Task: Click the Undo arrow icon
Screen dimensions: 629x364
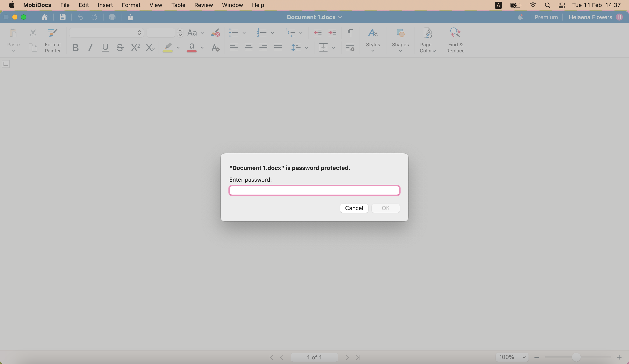Action: [80, 17]
